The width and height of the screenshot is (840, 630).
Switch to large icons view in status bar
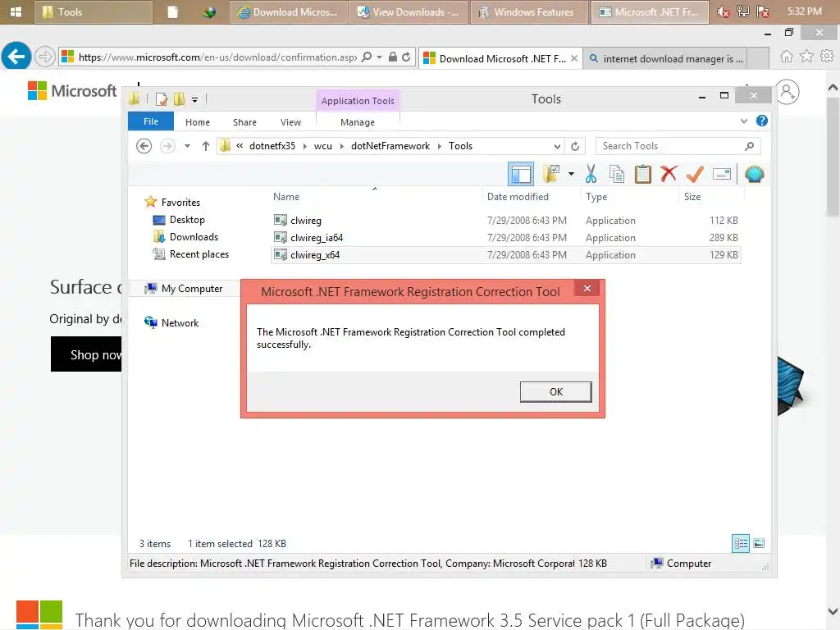pos(759,543)
